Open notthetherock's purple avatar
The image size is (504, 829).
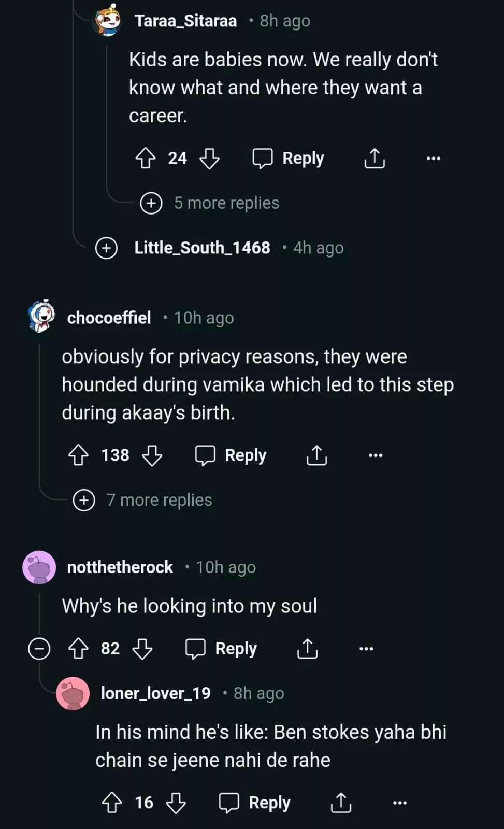point(39,567)
